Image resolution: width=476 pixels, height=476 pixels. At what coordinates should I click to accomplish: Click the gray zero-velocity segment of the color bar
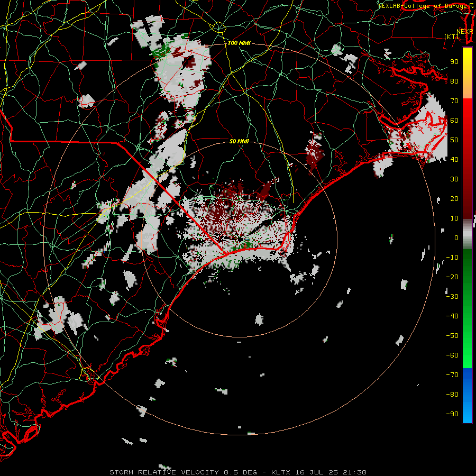467,234
